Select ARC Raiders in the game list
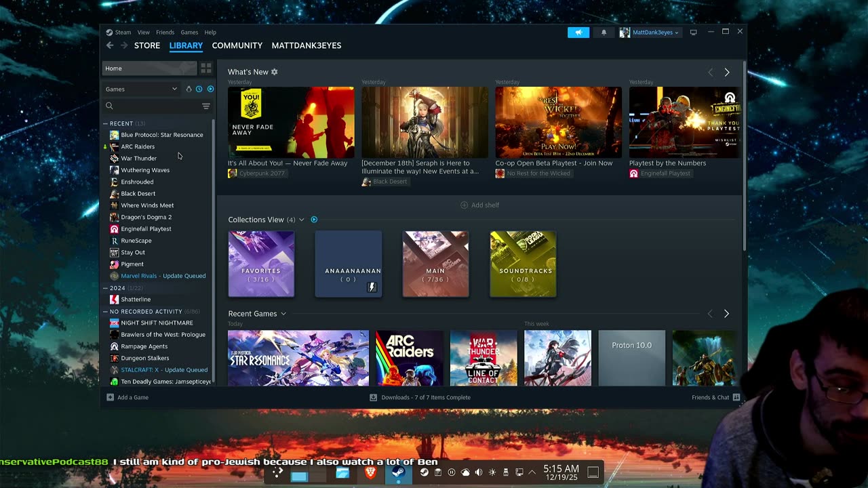This screenshot has height=488, width=868. pos(138,146)
